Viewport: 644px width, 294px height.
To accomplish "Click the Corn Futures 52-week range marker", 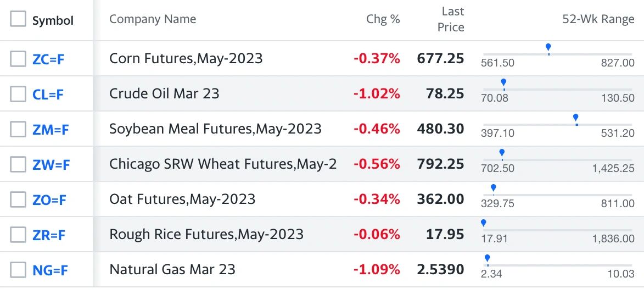I will [548, 48].
